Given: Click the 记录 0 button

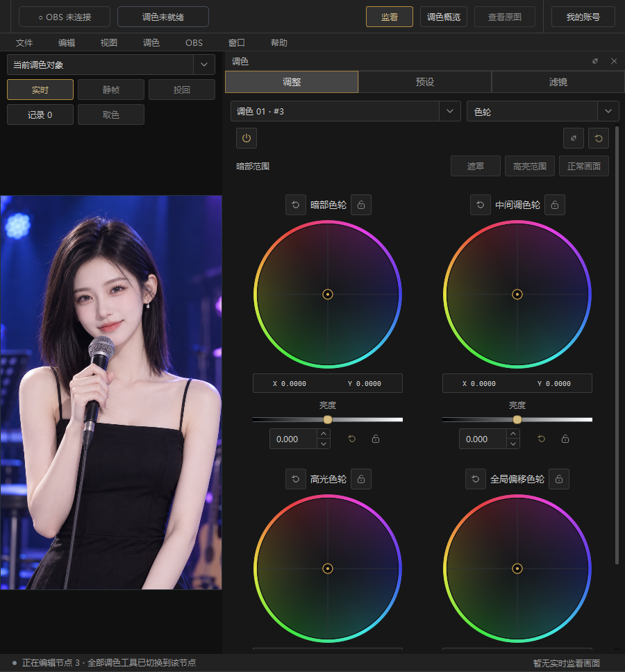Looking at the screenshot, I should [40, 115].
